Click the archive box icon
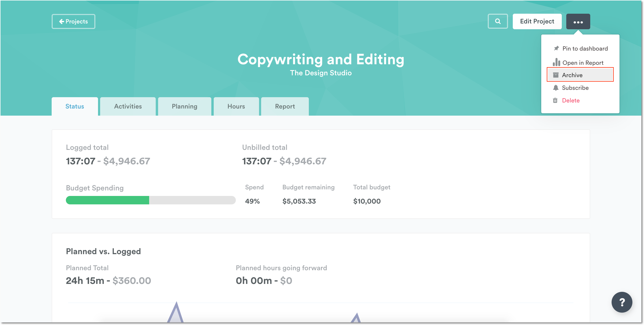Screen dimensions: 644x325 click(x=556, y=75)
